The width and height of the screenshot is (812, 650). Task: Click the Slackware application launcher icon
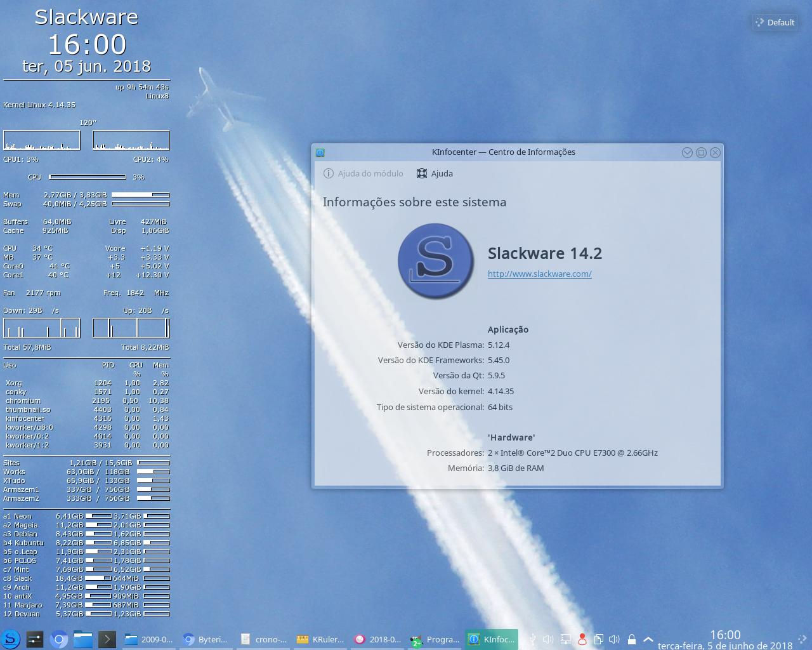(x=10, y=639)
